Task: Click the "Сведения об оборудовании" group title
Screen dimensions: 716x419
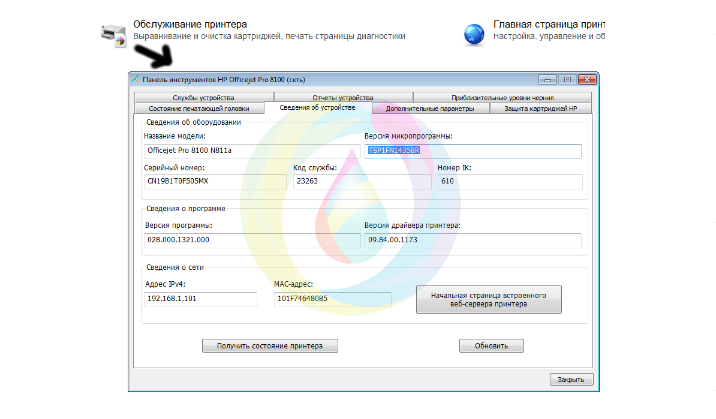Action: pos(194,122)
